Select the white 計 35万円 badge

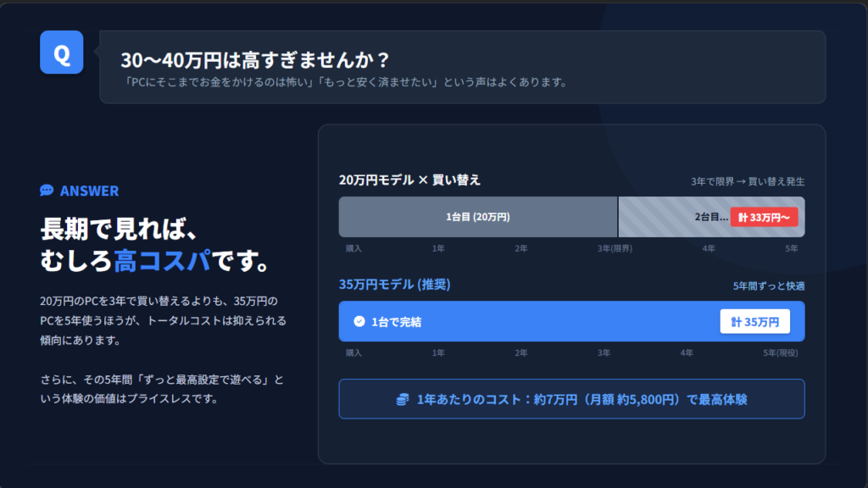[x=754, y=322]
